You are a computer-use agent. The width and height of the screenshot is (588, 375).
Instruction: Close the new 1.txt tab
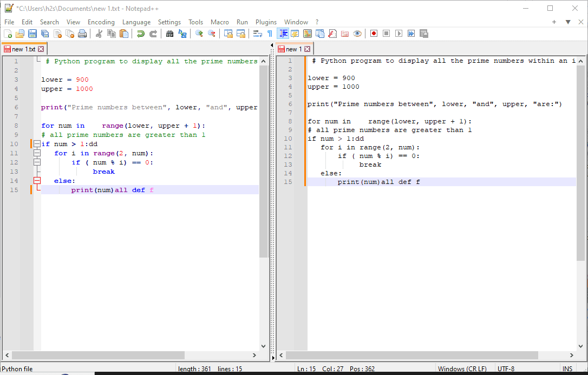(41, 49)
